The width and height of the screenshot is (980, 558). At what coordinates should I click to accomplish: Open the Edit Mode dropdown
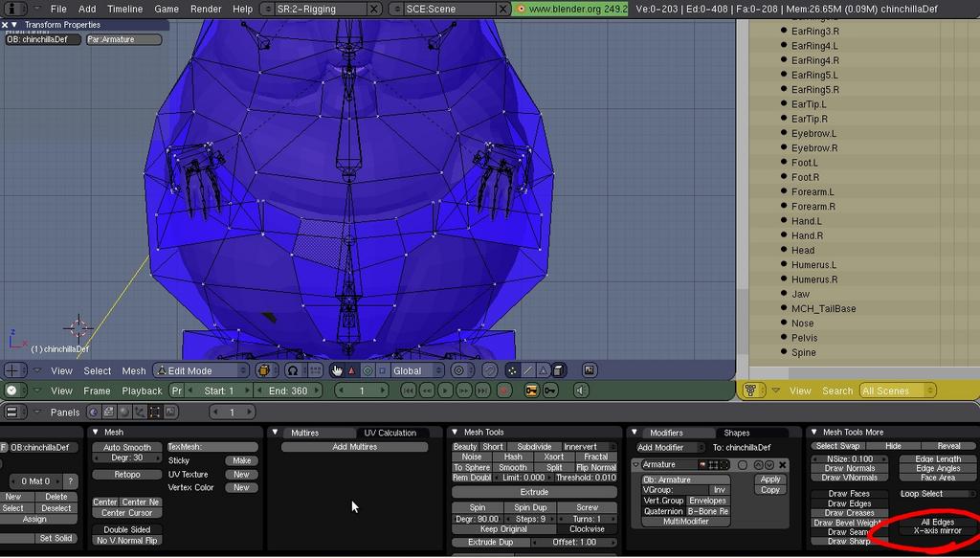(x=201, y=370)
